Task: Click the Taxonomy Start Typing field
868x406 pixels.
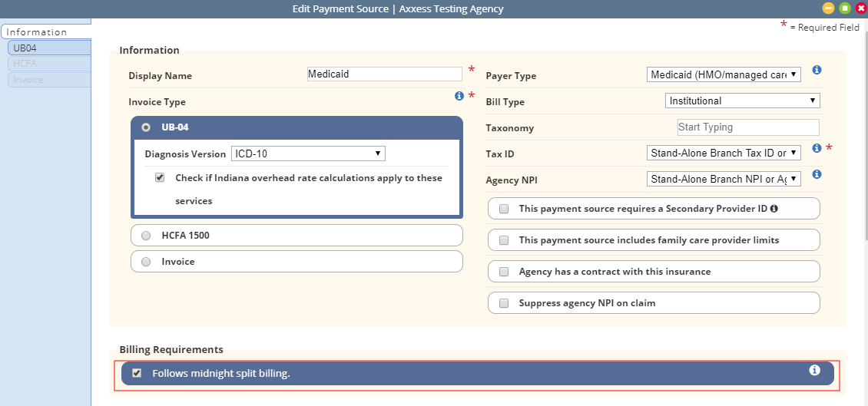Action: (x=747, y=127)
